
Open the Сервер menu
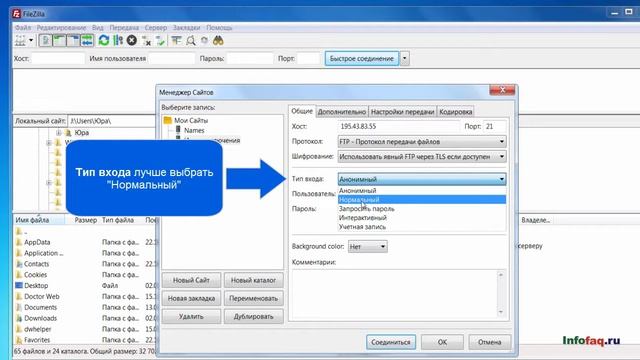pos(156,28)
